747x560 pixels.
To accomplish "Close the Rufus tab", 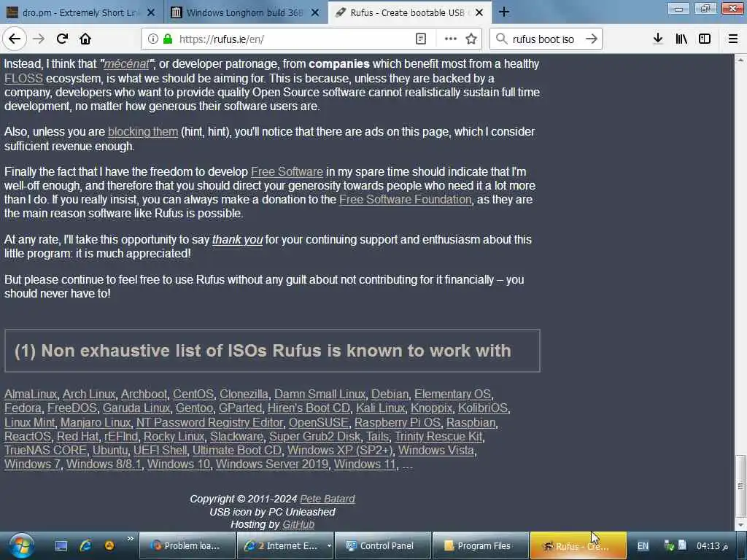I will coord(479,13).
